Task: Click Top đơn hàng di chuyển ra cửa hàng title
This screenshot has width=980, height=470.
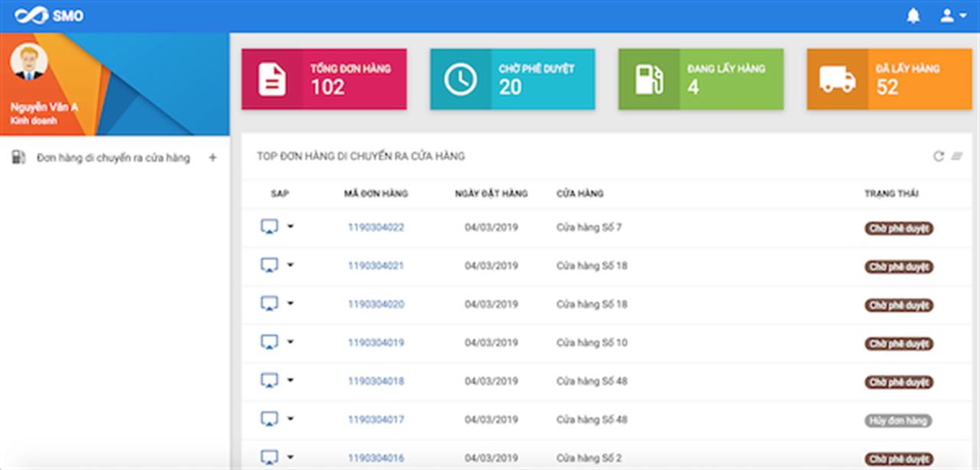Action: tap(361, 156)
